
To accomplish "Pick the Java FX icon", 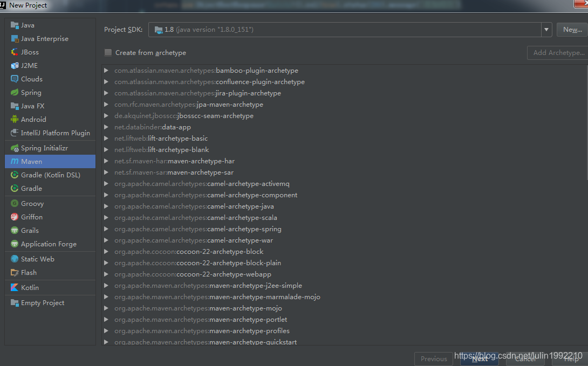I will (15, 106).
